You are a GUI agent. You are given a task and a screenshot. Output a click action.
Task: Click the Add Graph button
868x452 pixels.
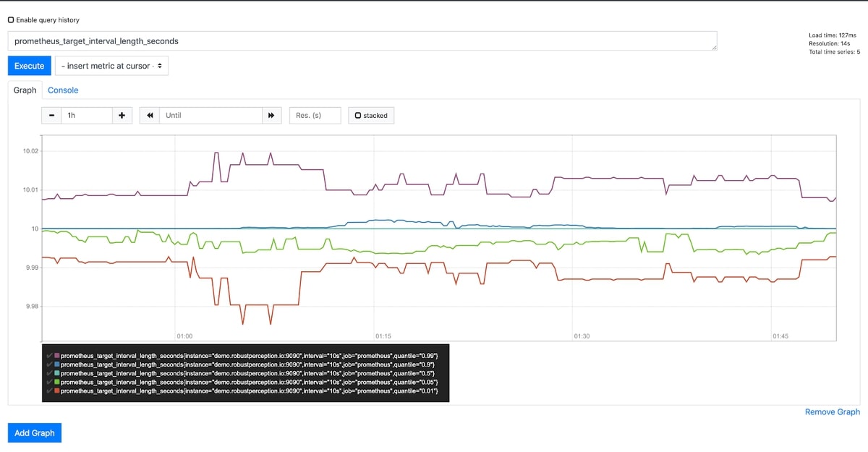coord(35,432)
